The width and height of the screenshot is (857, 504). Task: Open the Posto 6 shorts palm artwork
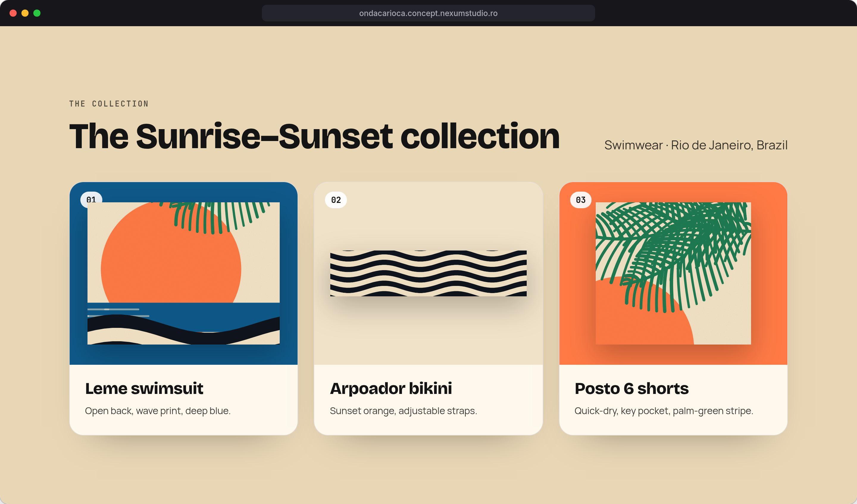(673, 273)
